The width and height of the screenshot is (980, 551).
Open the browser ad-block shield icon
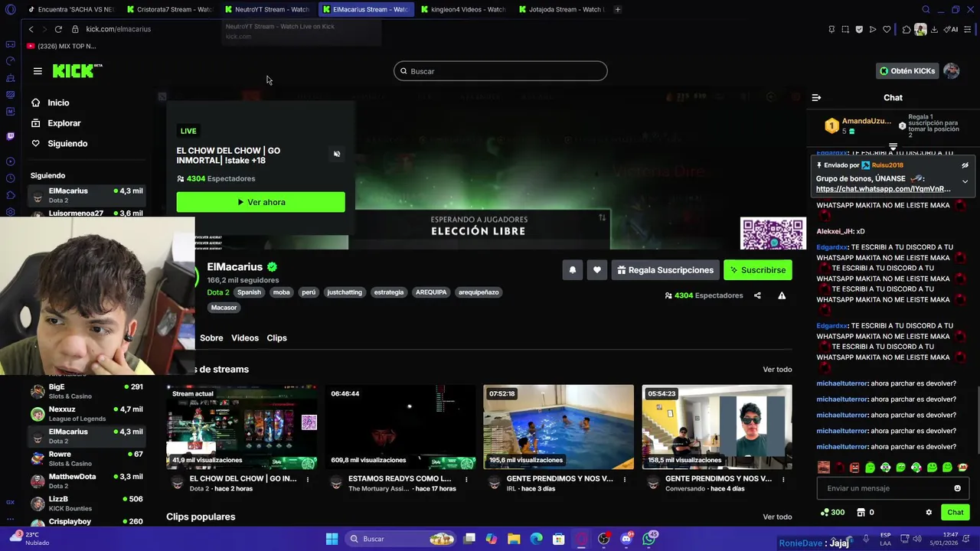coord(859,29)
